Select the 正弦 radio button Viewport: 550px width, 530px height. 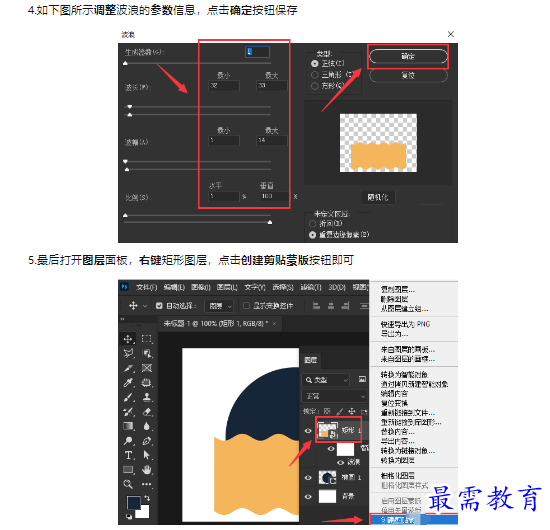pyautogui.click(x=315, y=63)
